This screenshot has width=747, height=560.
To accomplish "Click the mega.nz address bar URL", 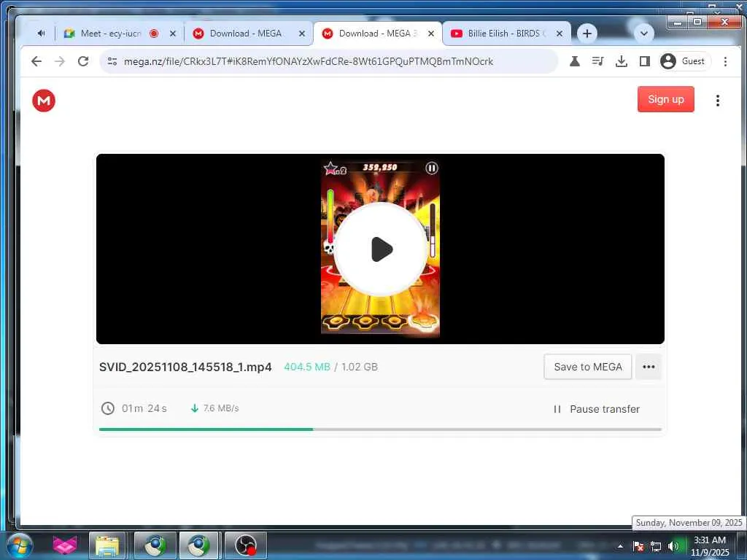I will (x=309, y=61).
